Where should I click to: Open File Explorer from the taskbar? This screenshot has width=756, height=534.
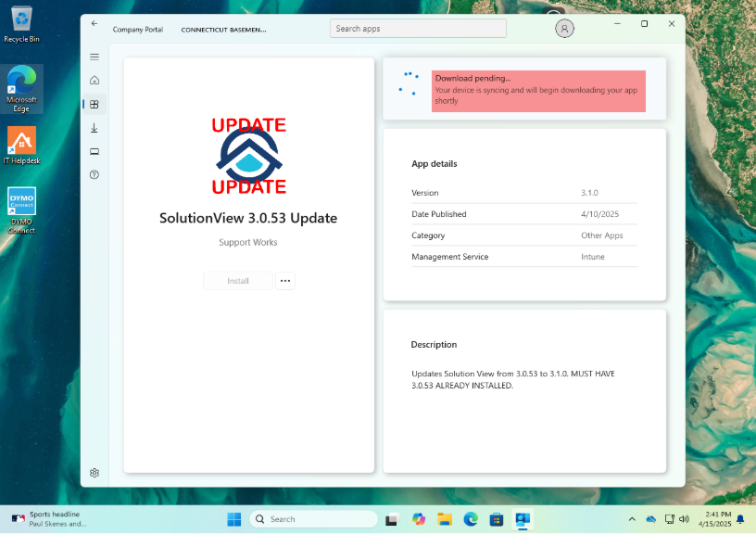click(445, 519)
